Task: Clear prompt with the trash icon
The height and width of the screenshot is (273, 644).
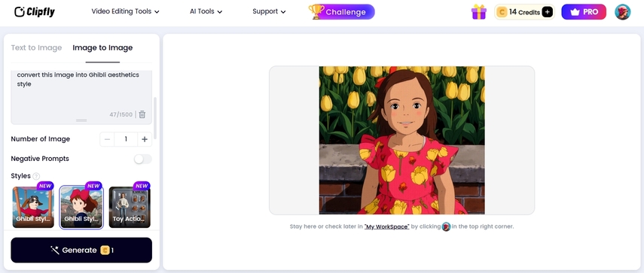Action: point(142,114)
